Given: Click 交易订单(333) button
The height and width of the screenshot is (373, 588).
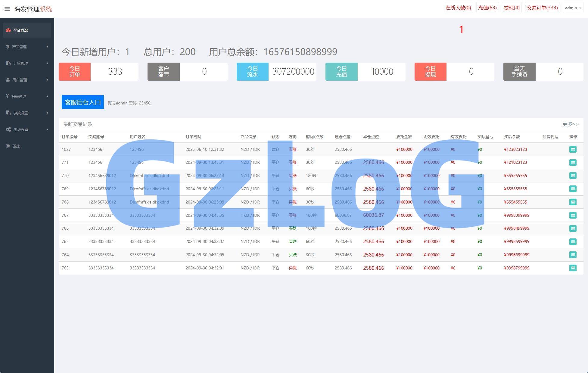Looking at the screenshot, I should click(x=542, y=8).
